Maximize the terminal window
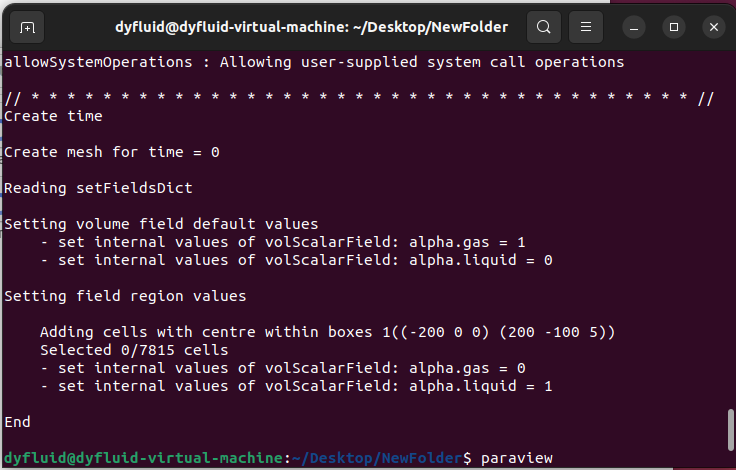 674,28
